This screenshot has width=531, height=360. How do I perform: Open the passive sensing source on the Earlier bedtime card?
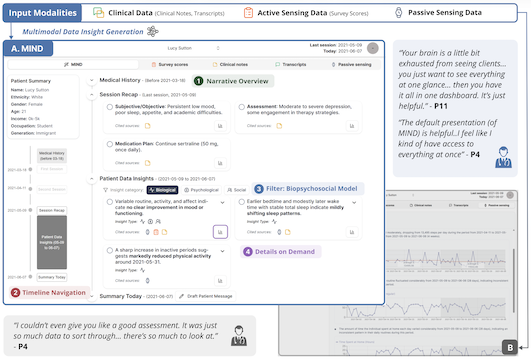tap(279, 232)
